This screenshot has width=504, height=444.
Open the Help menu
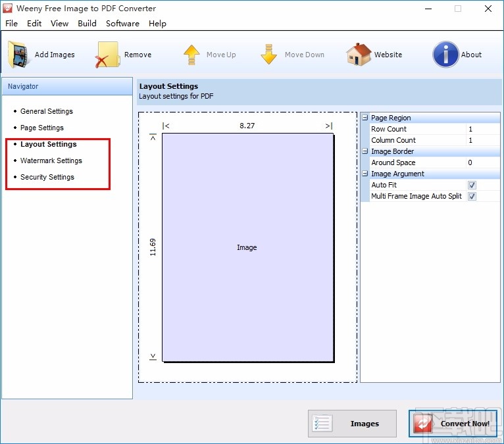(157, 24)
